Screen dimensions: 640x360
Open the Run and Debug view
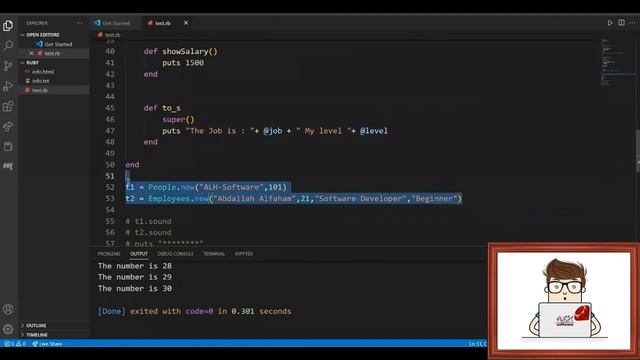coord(8,86)
